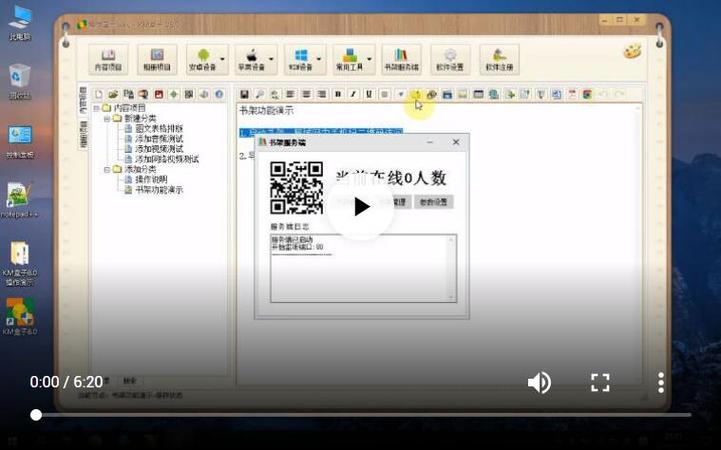Click the blue round info icon in tree toolbar
Image resolution: width=721 pixels, height=450 pixels.
(x=219, y=94)
